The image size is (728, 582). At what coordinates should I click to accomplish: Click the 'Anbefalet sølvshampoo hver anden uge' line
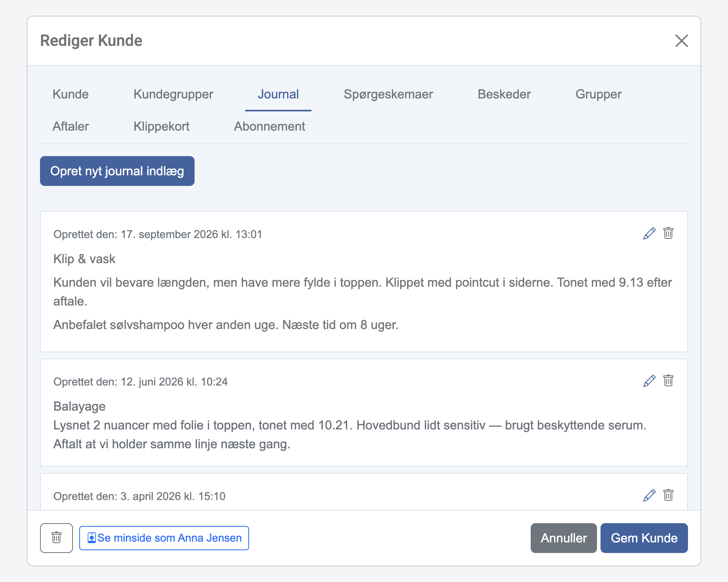(x=226, y=325)
